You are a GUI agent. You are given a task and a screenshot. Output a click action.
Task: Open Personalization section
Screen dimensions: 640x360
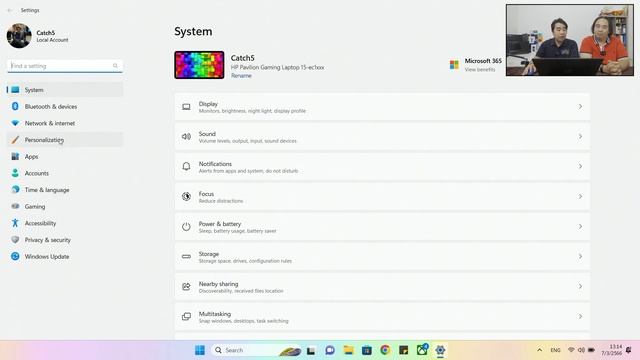pos(65,140)
